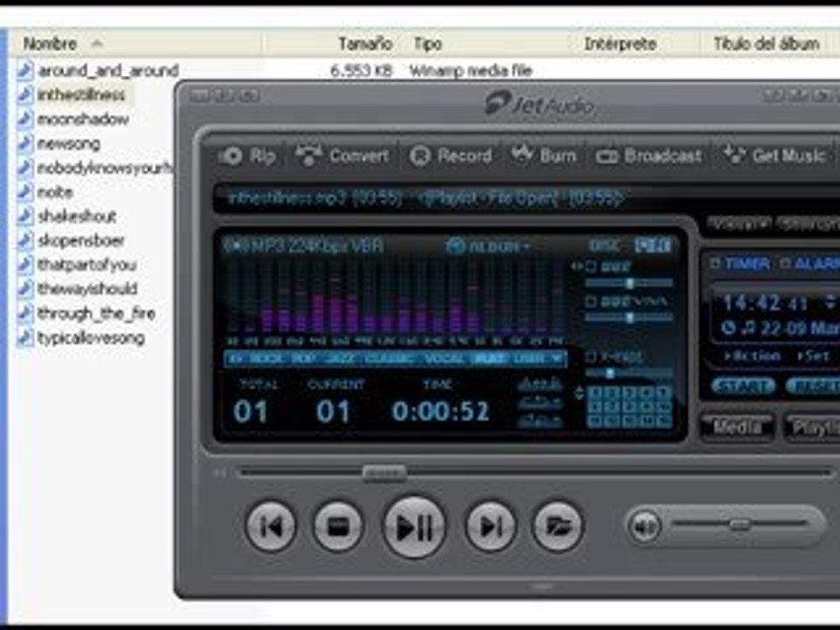The height and width of the screenshot is (630, 840).
Task: Toggle the play/pause button
Action: click(x=414, y=527)
